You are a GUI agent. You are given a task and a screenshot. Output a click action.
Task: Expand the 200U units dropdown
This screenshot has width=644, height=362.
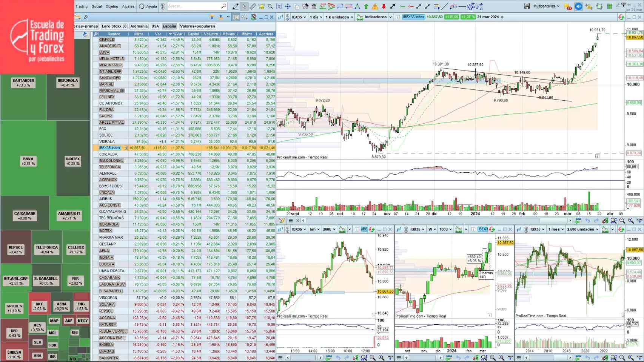tap(330, 229)
